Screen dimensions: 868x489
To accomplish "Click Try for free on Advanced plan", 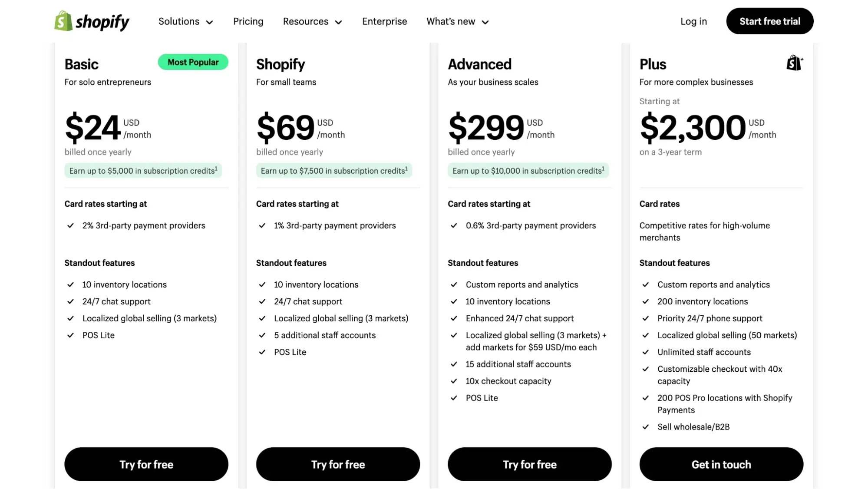I will click(529, 465).
